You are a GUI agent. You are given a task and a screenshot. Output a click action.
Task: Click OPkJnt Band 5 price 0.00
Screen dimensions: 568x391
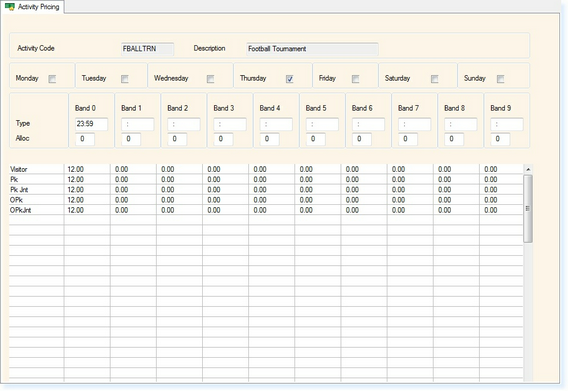(x=306, y=210)
